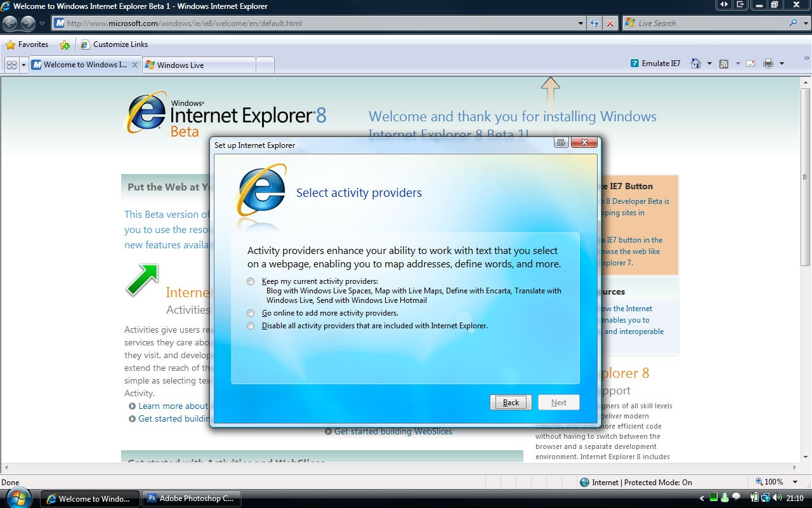Click the Refresh icon beside the address bar
Screen dimensions: 812x508
[x=594, y=23]
